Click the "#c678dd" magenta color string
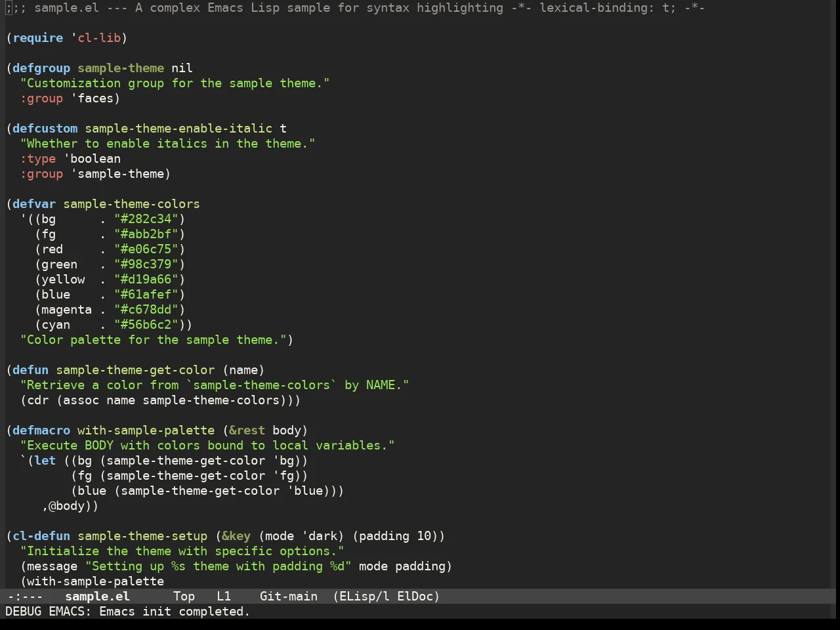 tap(146, 310)
